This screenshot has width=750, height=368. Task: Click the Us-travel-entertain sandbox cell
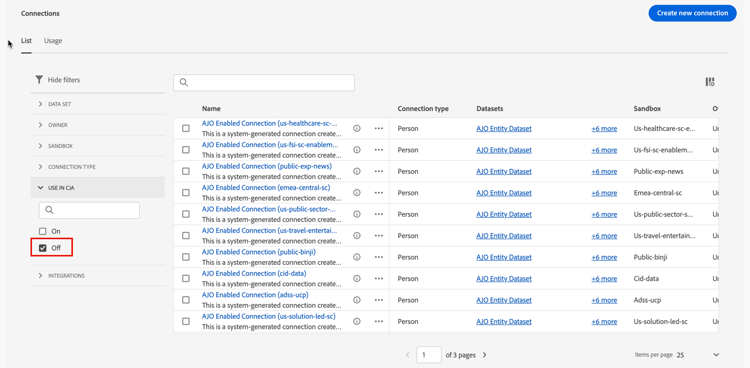[664, 236]
